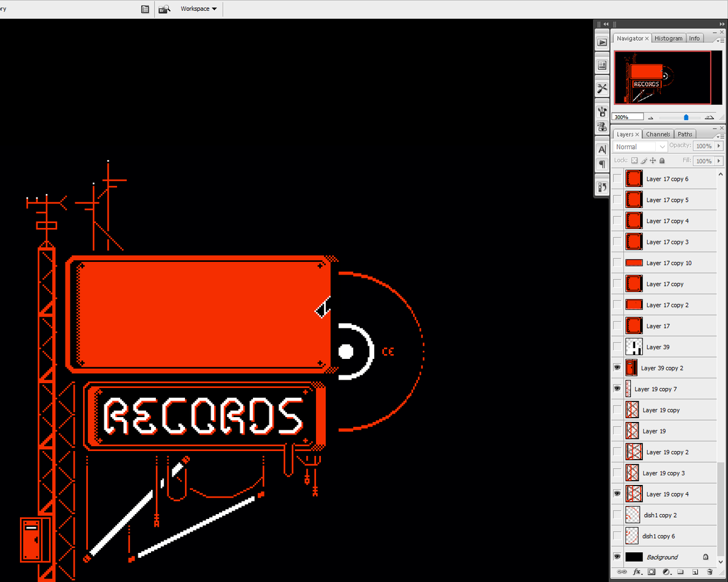The width and height of the screenshot is (728, 582).
Task: Create a new layer group folder
Action: click(x=681, y=572)
